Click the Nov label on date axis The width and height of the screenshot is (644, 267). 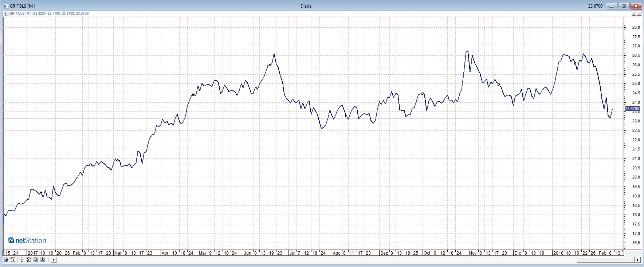(x=473, y=253)
